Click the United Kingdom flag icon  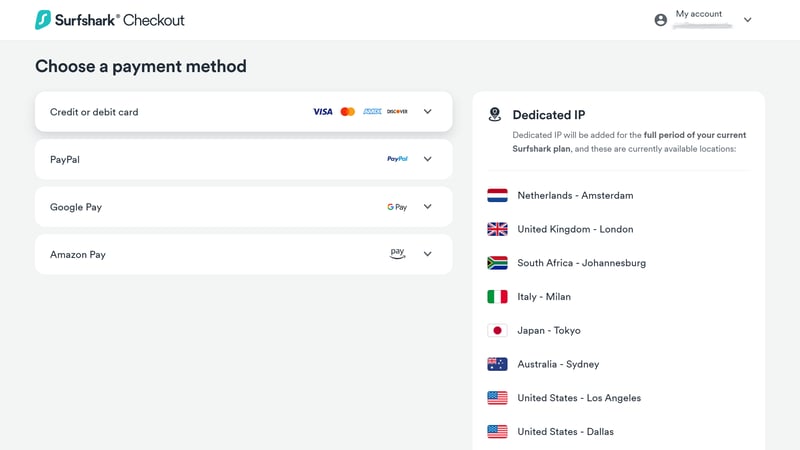pyautogui.click(x=497, y=229)
